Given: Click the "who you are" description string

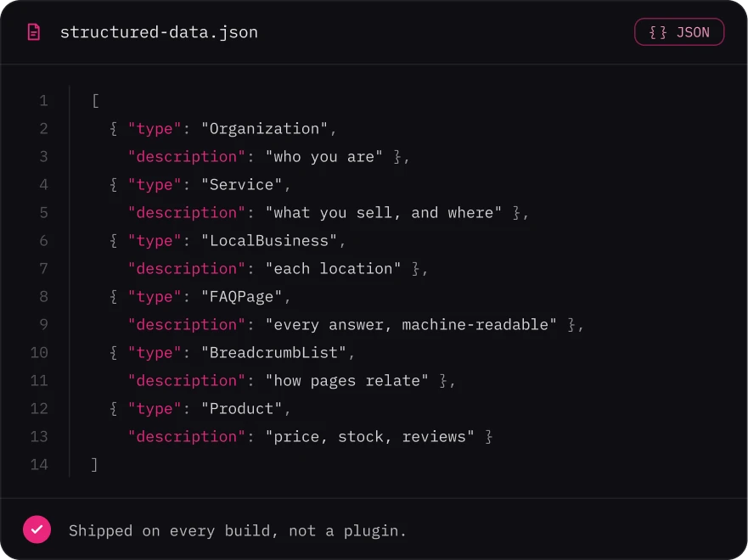Looking at the screenshot, I should point(324,157).
